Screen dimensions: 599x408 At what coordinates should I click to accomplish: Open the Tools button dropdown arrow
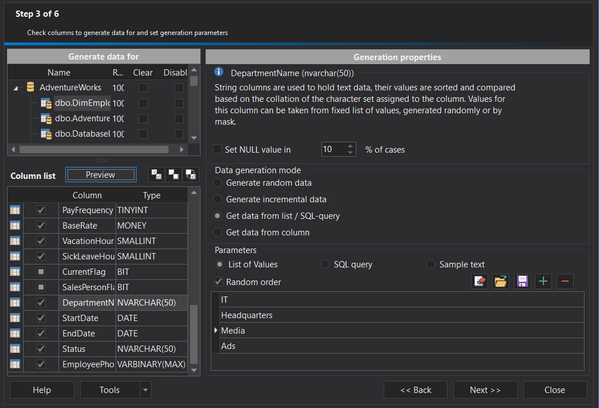tap(146, 390)
